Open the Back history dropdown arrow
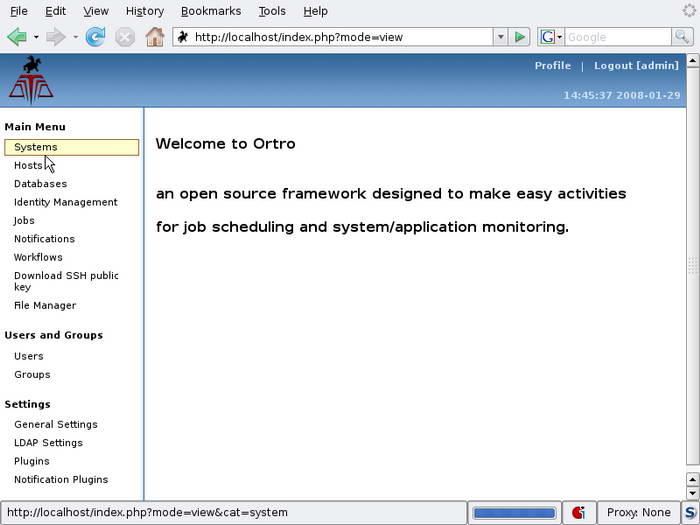The image size is (700, 525). [36, 38]
